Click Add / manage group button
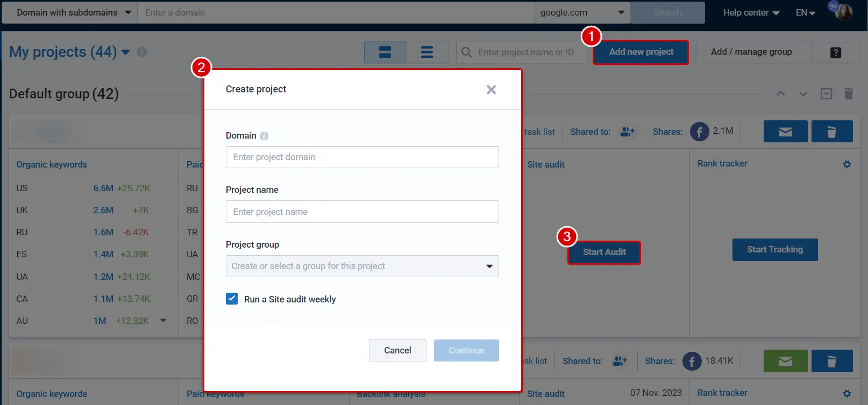The width and height of the screenshot is (868, 405). (x=751, y=52)
